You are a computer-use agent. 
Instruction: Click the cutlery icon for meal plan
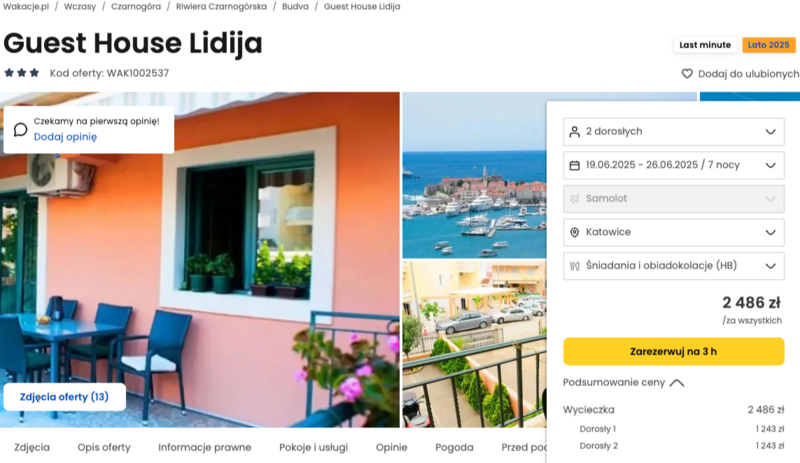[x=574, y=266]
